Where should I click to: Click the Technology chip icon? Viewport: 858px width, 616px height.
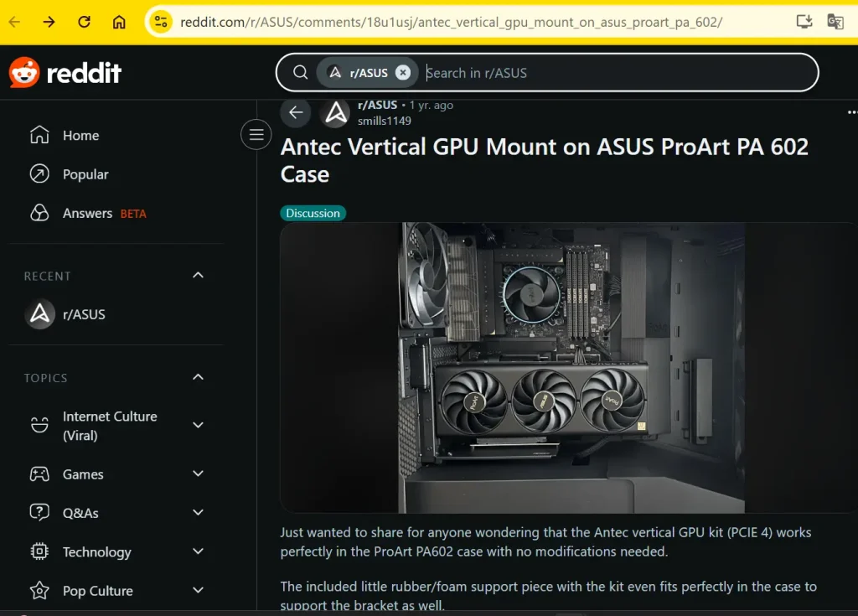(39, 551)
